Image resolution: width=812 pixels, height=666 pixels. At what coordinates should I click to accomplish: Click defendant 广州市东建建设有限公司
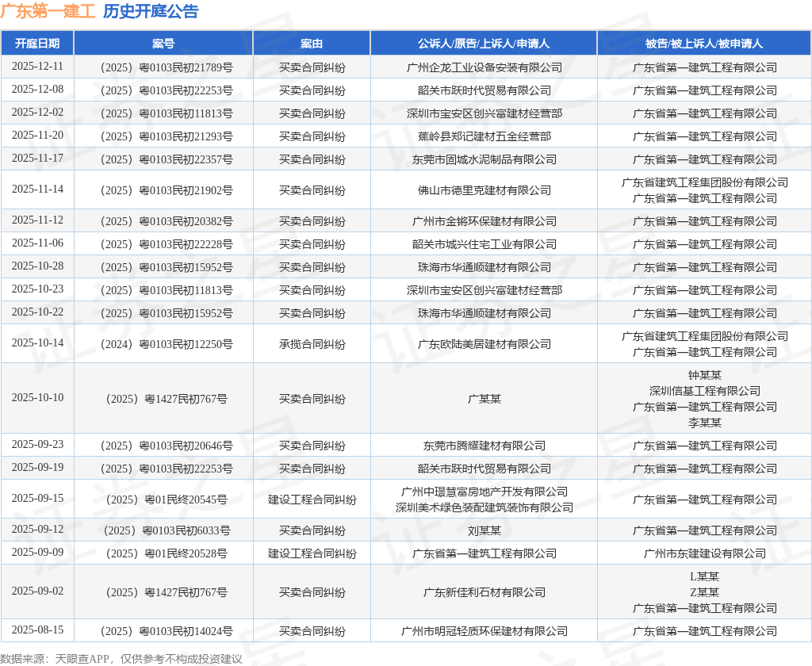pyautogui.click(x=704, y=553)
